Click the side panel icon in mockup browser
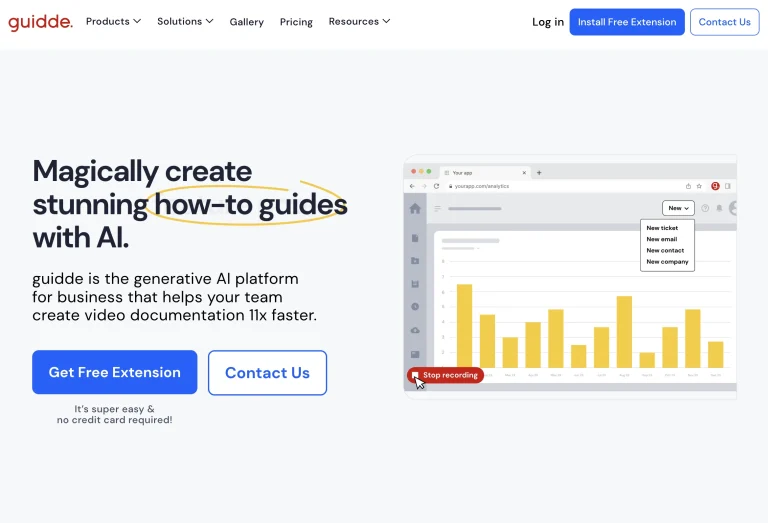This screenshot has height=523, width=768. tap(728, 186)
